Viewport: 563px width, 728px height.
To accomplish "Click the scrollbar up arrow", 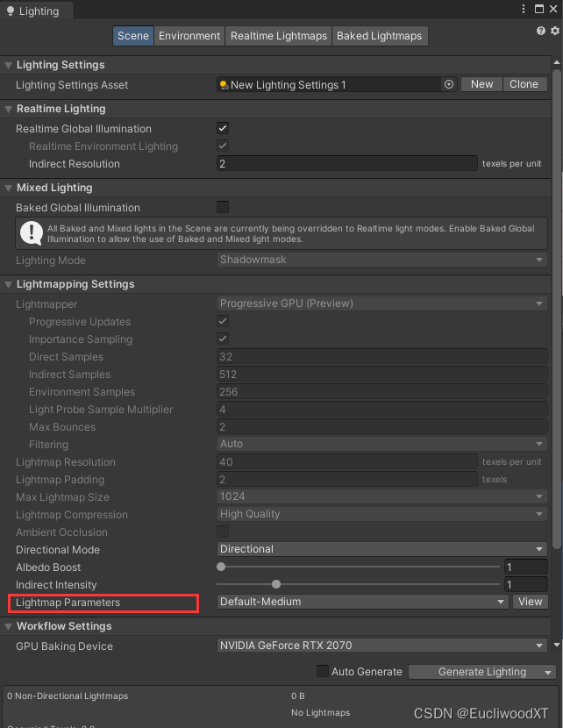I will tap(557, 62).
